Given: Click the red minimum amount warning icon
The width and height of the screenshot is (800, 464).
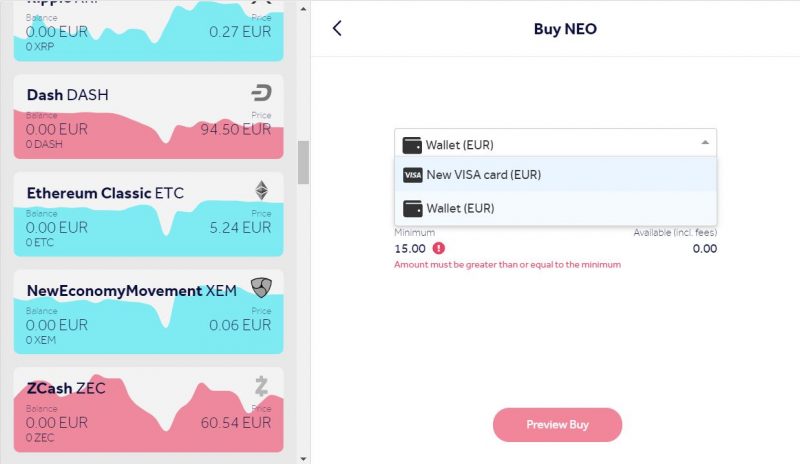Looking at the screenshot, I should pyautogui.click(x=439, y=248).
